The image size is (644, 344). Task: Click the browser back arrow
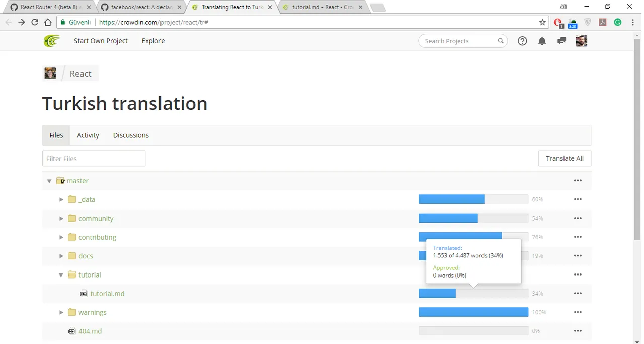(x=9, y=22)
